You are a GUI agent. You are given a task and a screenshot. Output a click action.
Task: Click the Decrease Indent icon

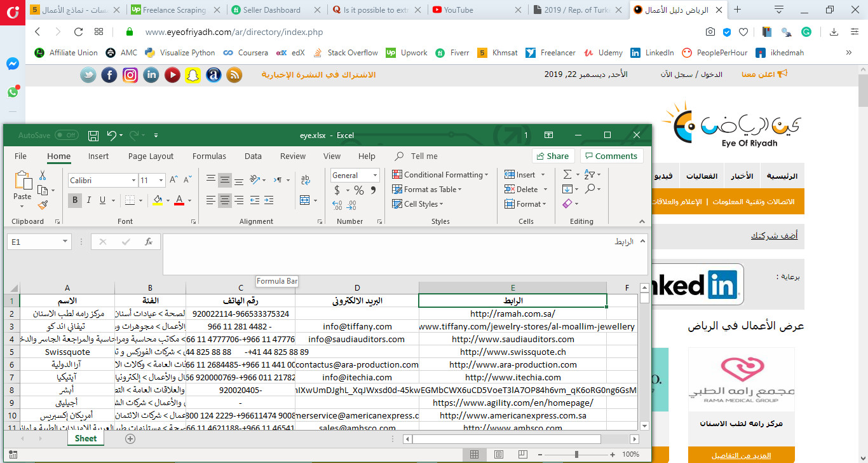[x=255, y=200]
